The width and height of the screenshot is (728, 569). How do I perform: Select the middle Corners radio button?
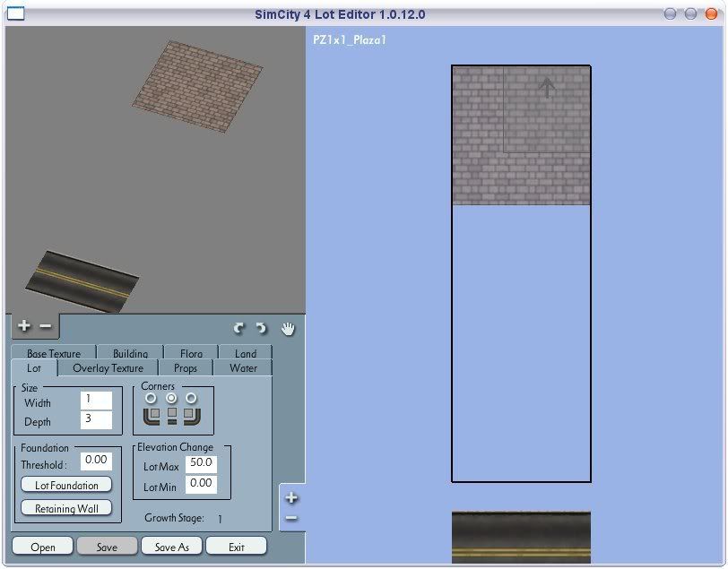point(171,398)
